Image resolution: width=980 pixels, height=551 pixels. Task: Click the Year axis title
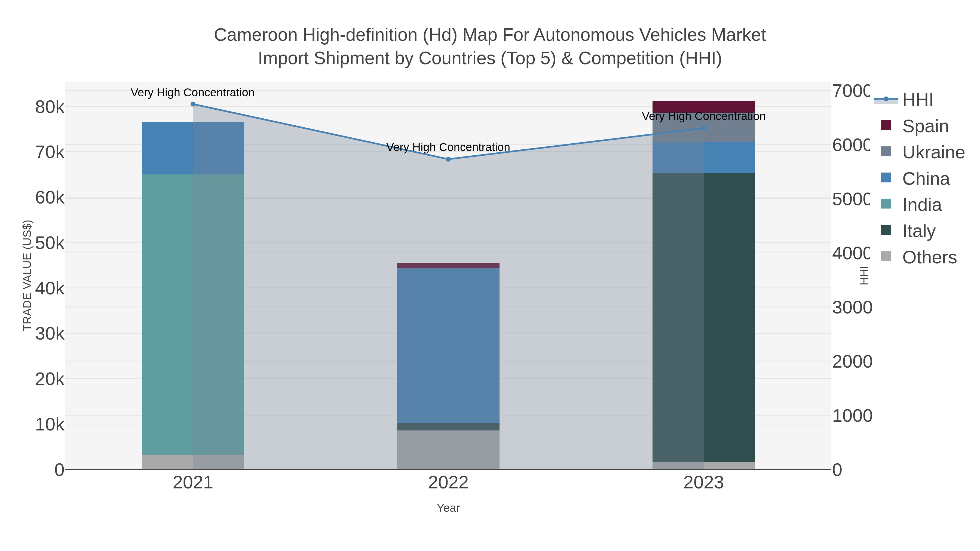[448, 508]
